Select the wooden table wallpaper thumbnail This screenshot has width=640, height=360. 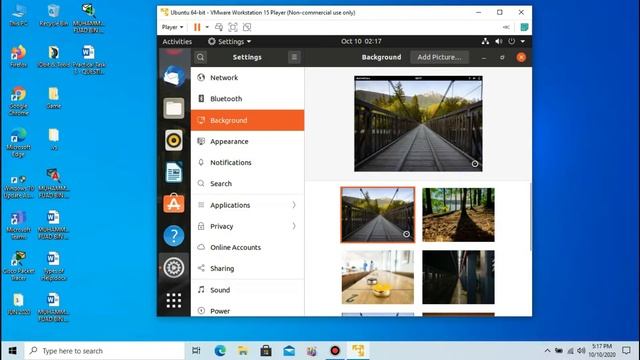pos(378,277)
